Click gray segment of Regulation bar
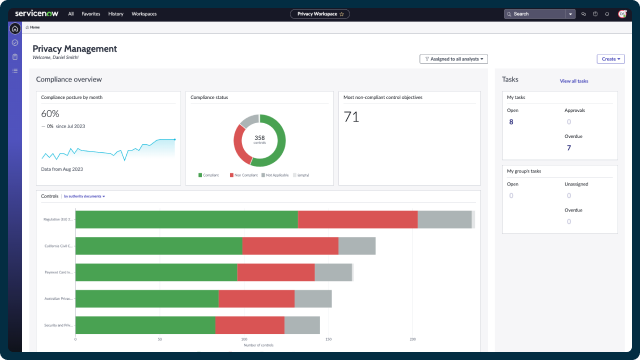This screenshot has width=640, height=360. click(445, 220)
